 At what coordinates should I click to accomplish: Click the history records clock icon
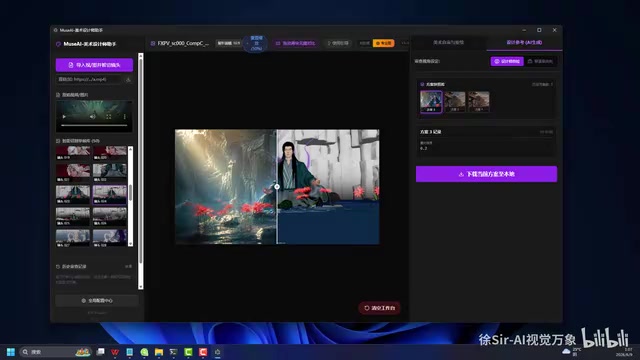coord(58,267)
